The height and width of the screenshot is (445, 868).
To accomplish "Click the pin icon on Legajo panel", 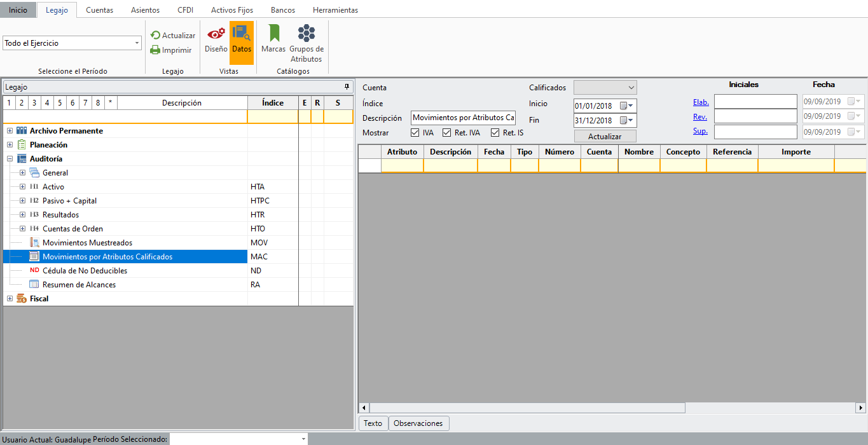I will pos(347,86).
